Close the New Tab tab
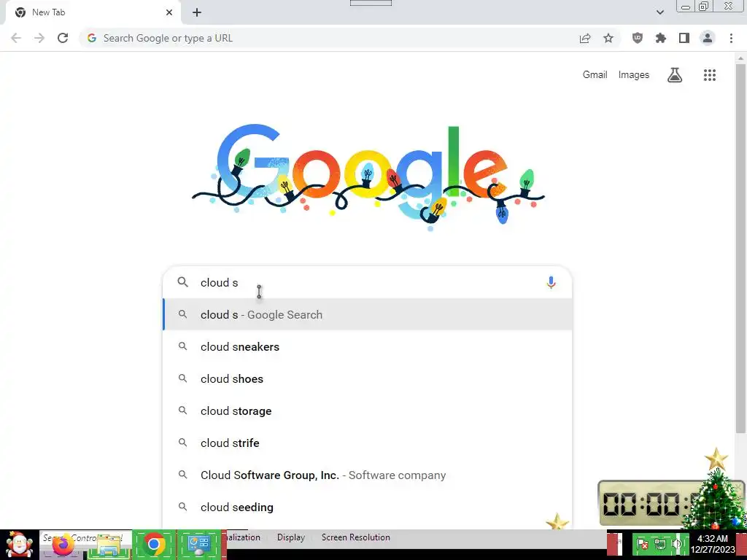Image resolution: width=747 pixels, height=560 pixels. pos(169,12)
